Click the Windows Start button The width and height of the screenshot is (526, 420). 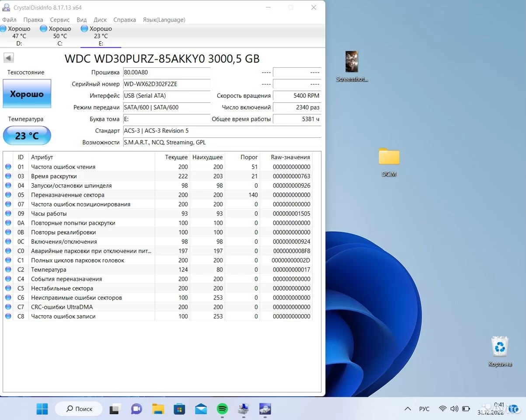pos(42,409)
